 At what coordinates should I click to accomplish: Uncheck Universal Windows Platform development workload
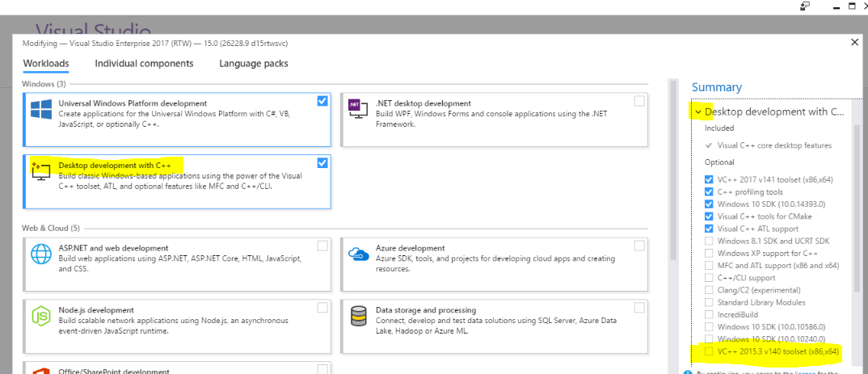pos(322,101)
